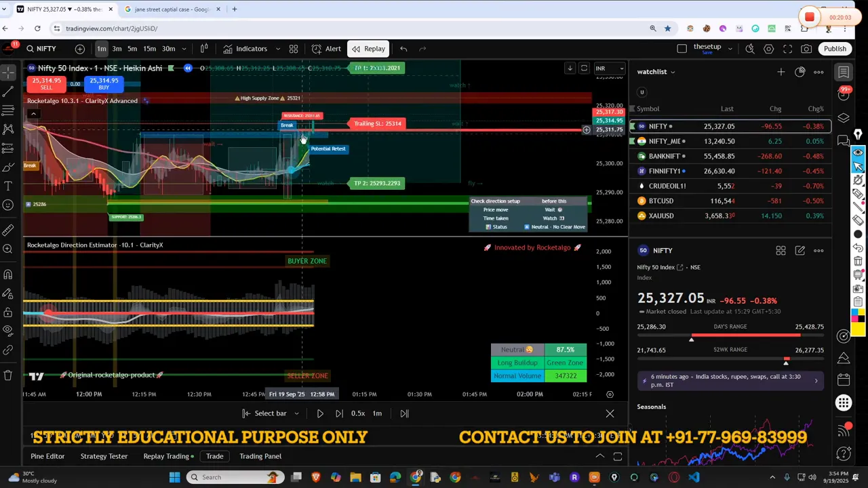This screenshot has width=868, height=488.
Task: Take a chart snapshot with camera icon
Action: pos(806,49)
